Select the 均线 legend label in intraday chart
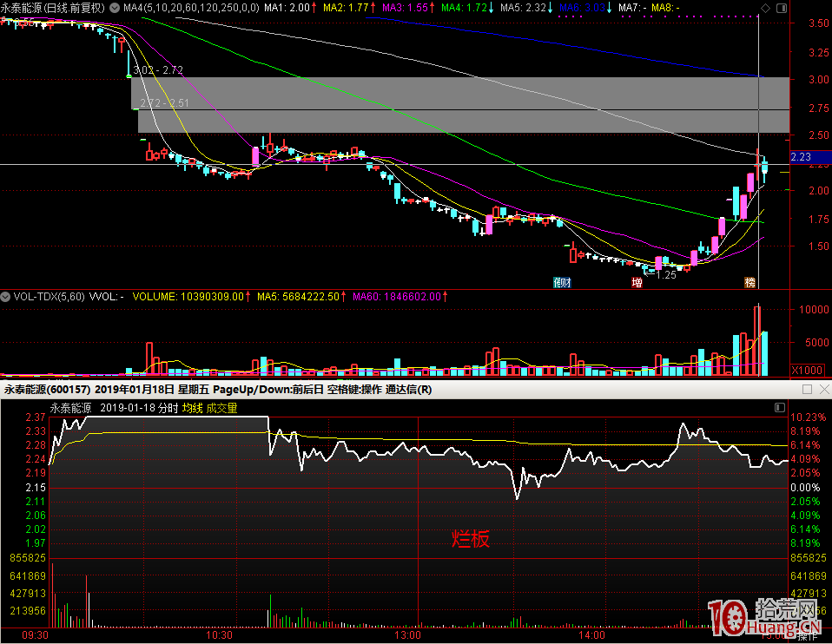Image resolution: width=832 pixels, height=644 pixels. click(x=192, y=408)
